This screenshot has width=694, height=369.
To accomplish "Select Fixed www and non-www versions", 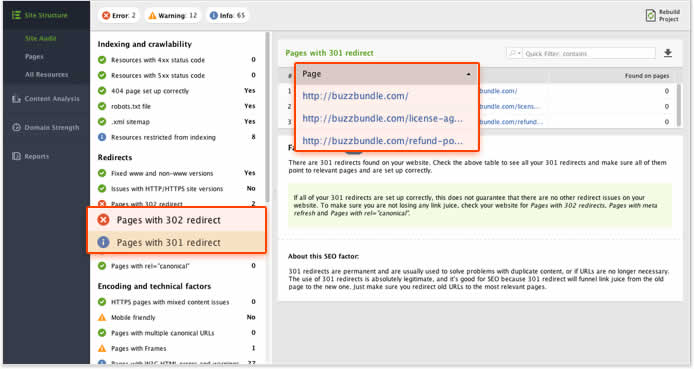I will coord(177,173).
